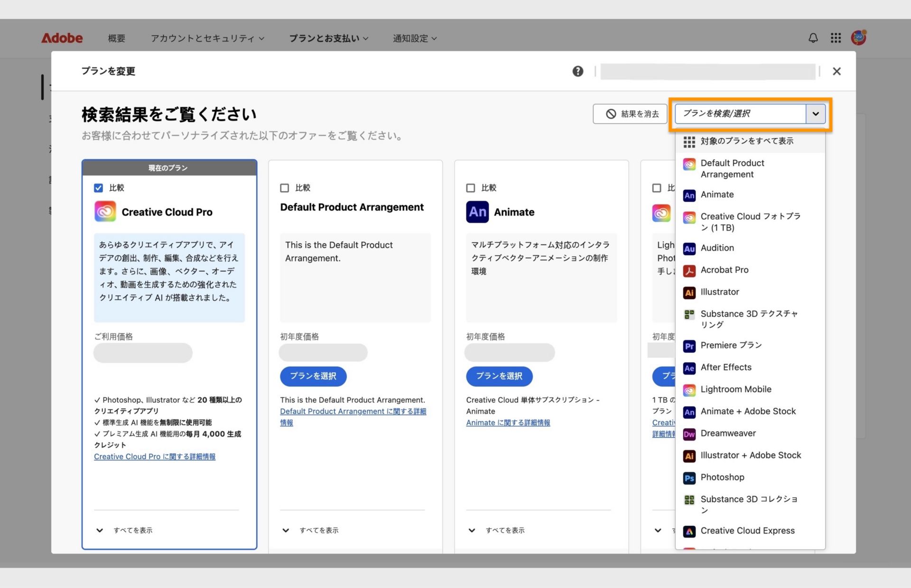The width and height of the screenshot is (911, 588).
Task: Check 比較 on the Animate card
Action: tap(471, 188)
